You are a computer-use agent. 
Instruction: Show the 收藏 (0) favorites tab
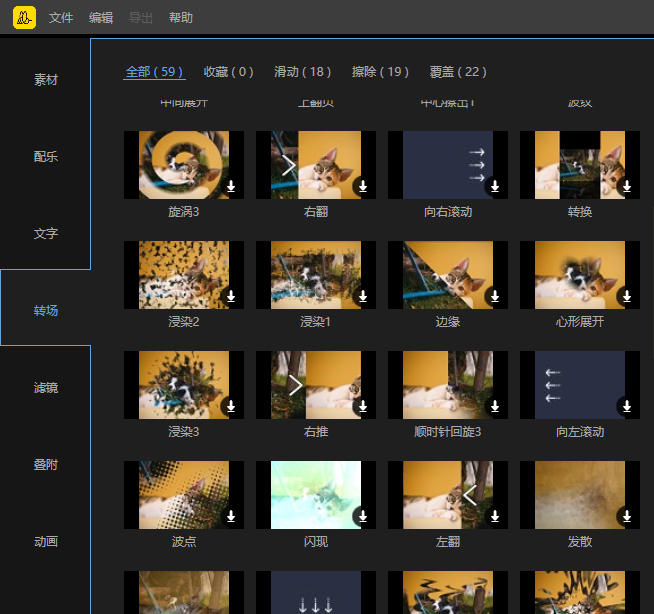(x=228, y=72)
